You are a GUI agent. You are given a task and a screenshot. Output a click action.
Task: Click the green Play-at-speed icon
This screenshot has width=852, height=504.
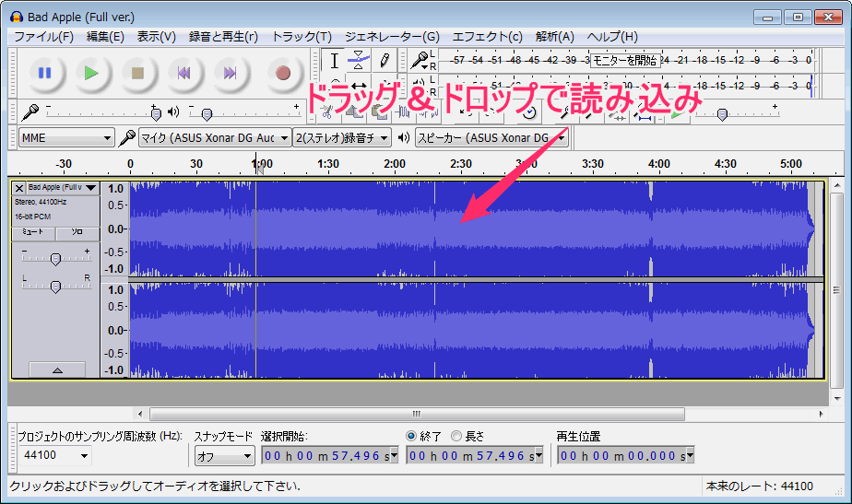click(x=677, y=114)
